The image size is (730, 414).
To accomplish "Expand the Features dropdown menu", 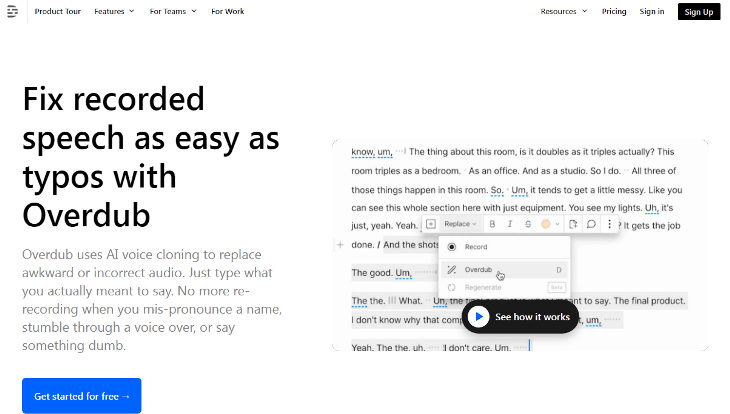I will 114,11.
